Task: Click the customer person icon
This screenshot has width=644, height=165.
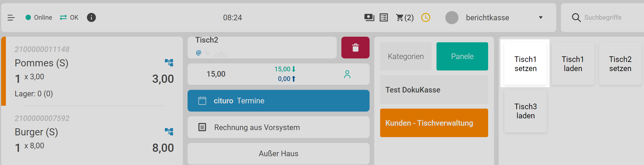Action: (347, 74)
